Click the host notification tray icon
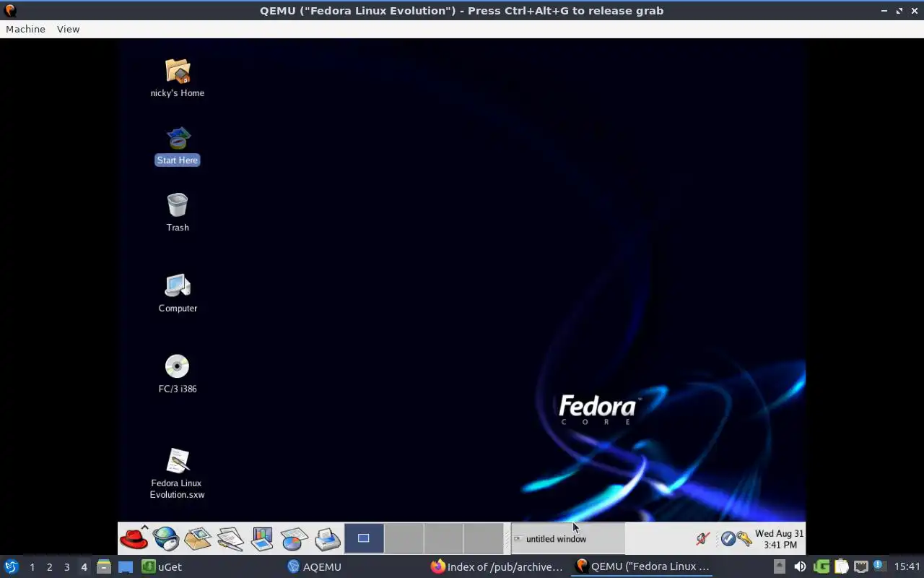Viewport: 924px width, 578px height. click(879, 566)
